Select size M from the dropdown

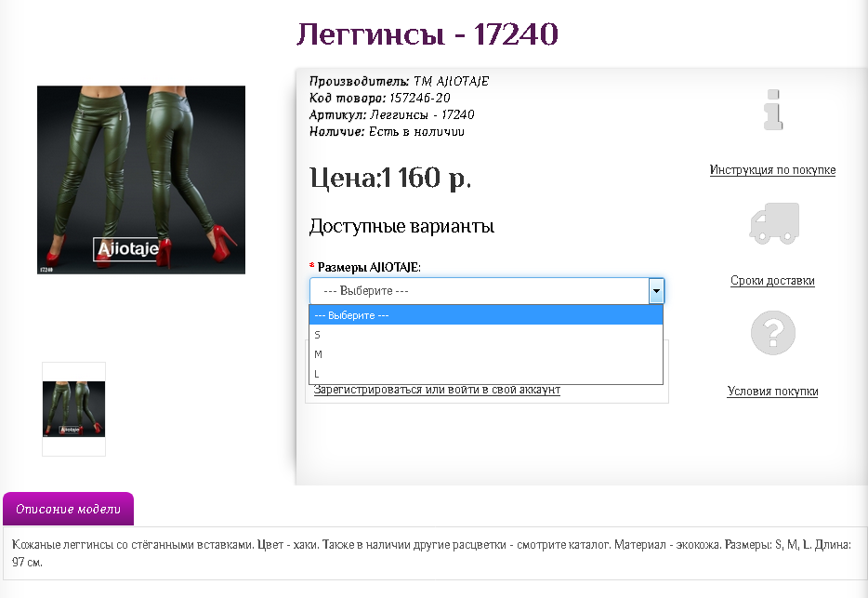[372, 354]
